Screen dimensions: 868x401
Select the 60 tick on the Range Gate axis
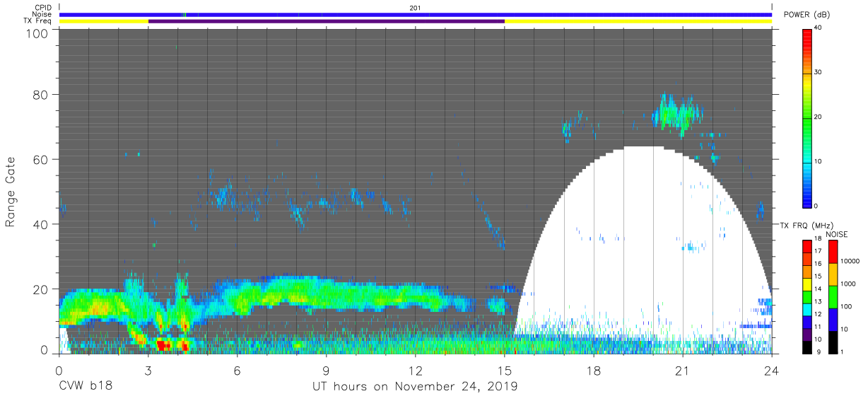pos(40,159)
